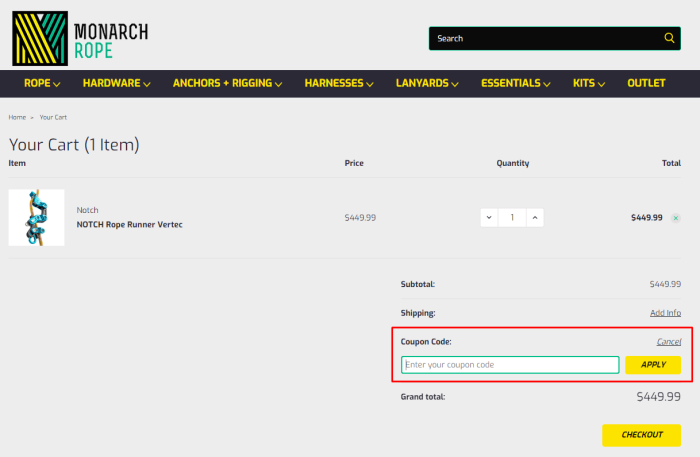Click the Add Info shipping link
This screenshot has width=700, height=457.
tap(665, 313)
